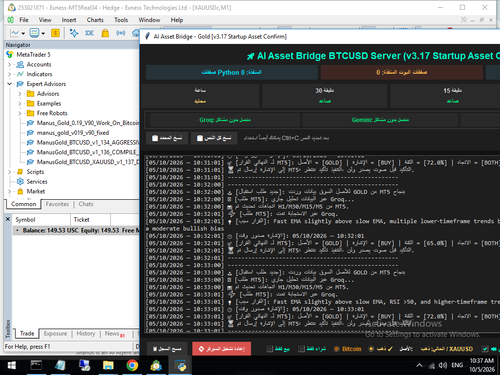The width and height of the screenshot is (500, 375).
Task: Click the copy selected text button
Action: [167, 138]
